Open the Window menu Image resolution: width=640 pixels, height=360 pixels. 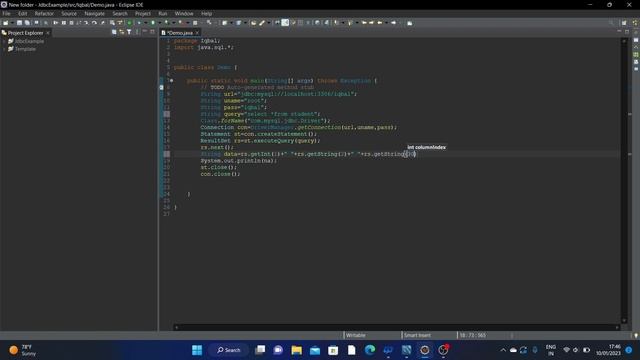click(x=184, y=13)
